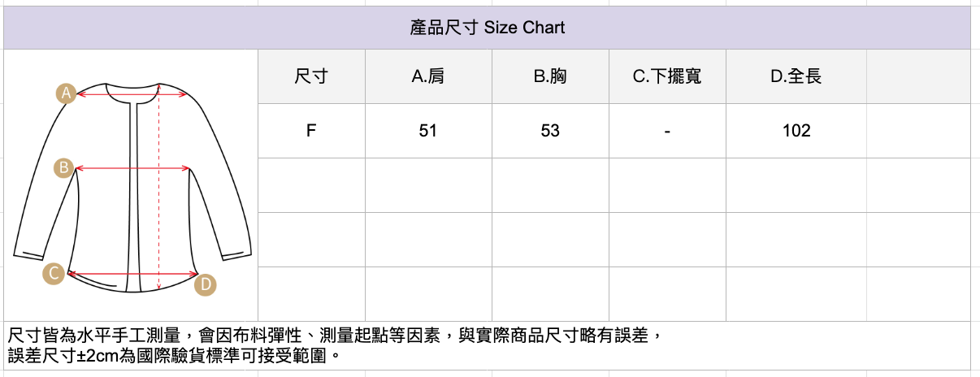Select the circled D length marker
The image size is (980, 377).
pos(205,284)
